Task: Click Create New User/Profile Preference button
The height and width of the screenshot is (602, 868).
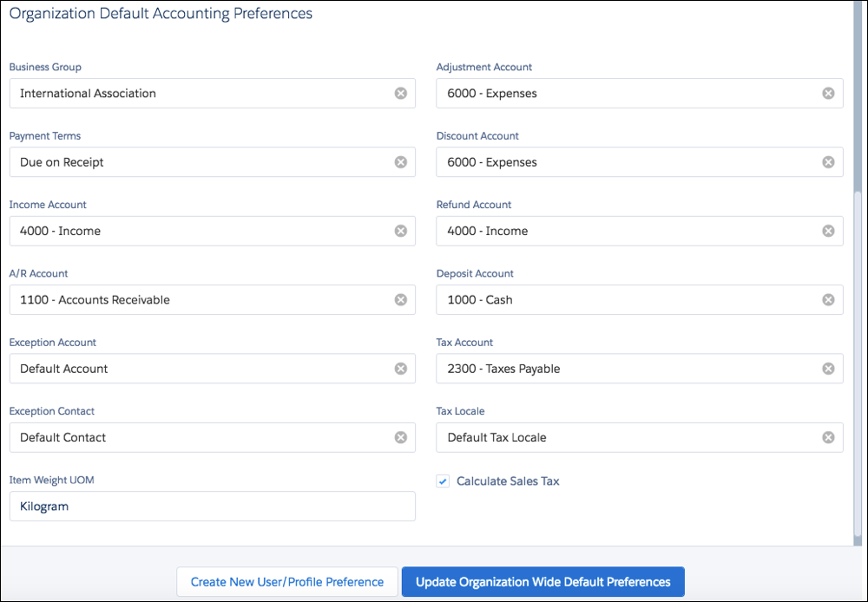Action: 287,581
